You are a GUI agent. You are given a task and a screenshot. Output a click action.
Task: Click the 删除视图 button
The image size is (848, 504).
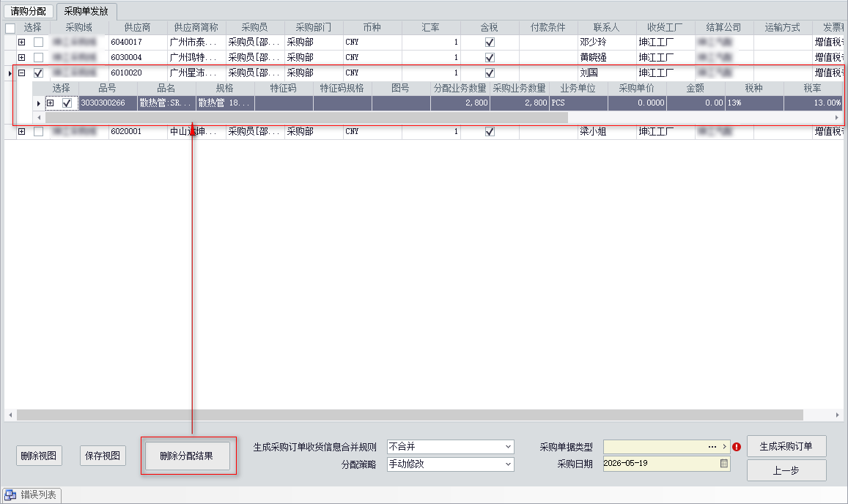[38, 456]
